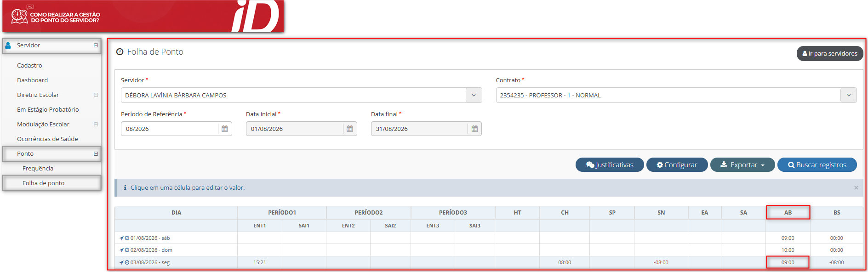Open the Exportar dropdown button
The height and width of the screenshot is (272, 868).
tap(742, 164)
